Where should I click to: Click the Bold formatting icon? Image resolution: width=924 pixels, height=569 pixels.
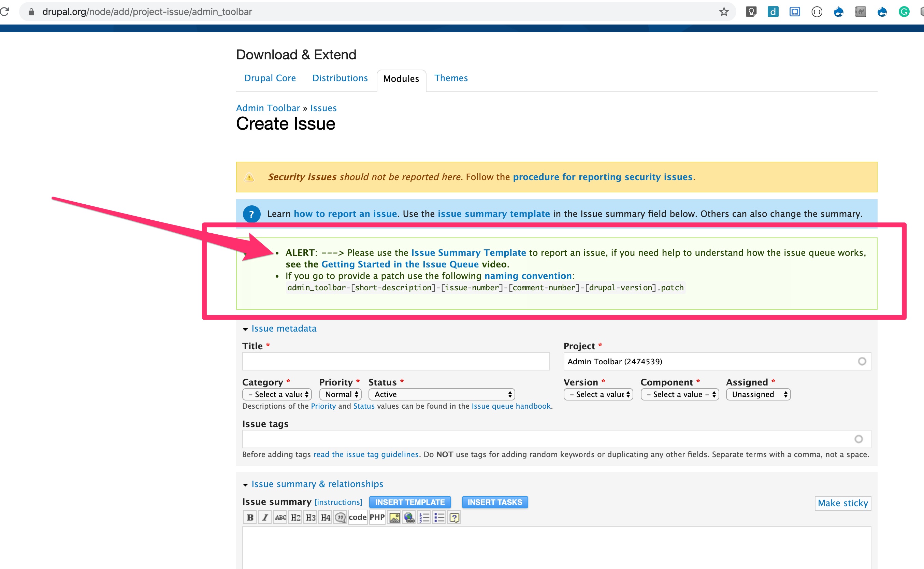pyautogui.click(x=250, y=517)
